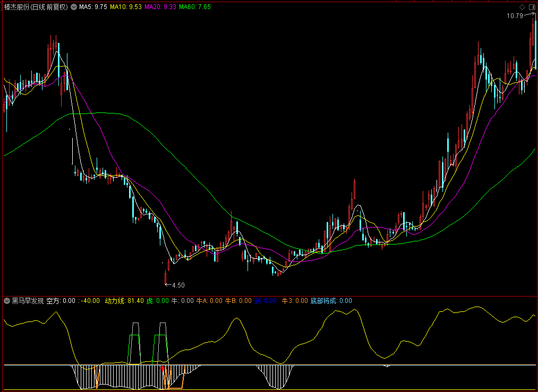Viewport: 538px width, 392px height.
Task: Click the 底部将成: 0.00 label
Action: [331, 301]
